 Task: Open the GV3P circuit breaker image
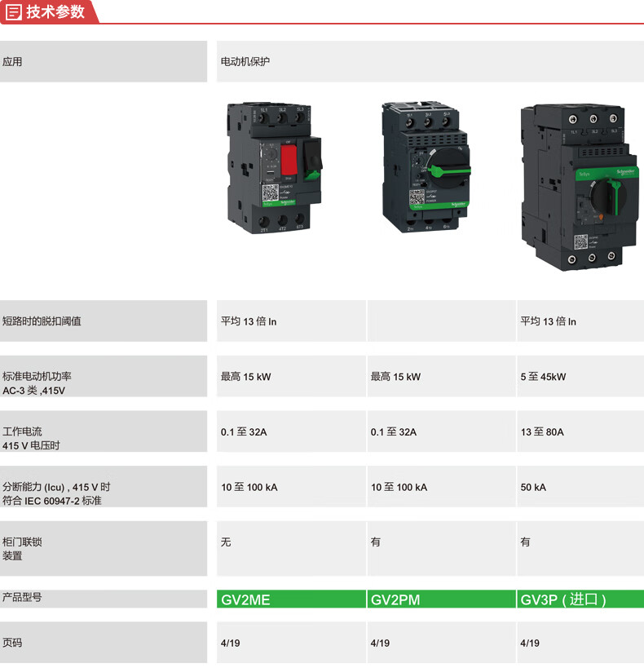pyautogui.click(x=578, y=188)
